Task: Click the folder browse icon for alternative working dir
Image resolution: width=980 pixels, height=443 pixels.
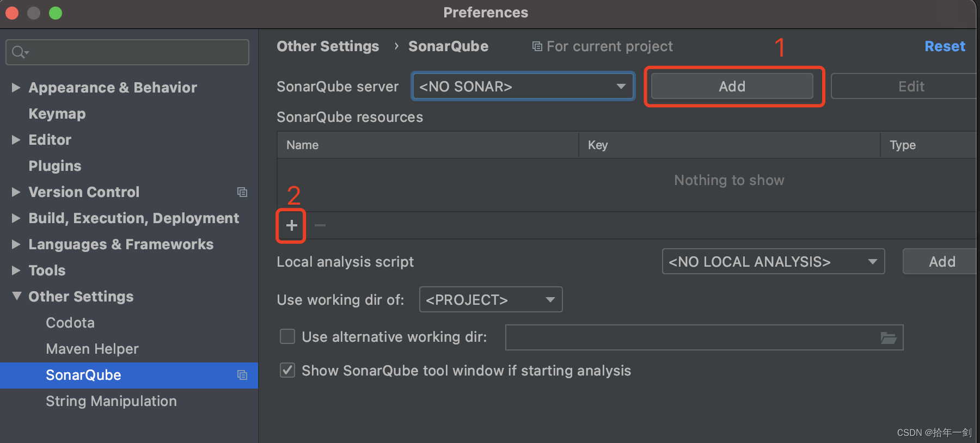Action: (x=889, y=338)
